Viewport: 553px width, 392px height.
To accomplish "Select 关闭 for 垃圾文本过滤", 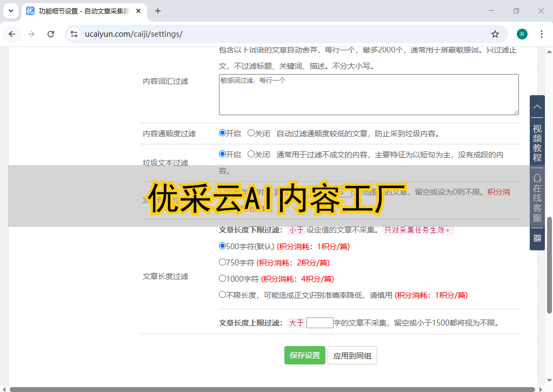I will 251,154.
